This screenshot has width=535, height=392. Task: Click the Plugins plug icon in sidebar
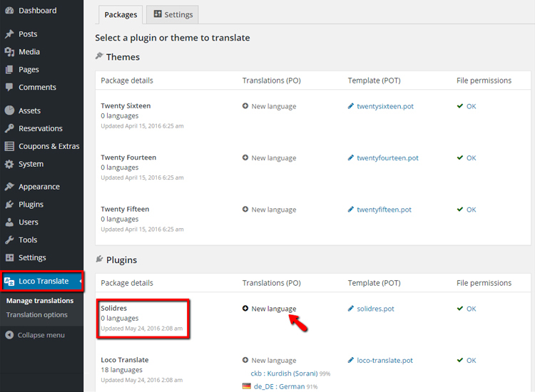pos(9,205)
